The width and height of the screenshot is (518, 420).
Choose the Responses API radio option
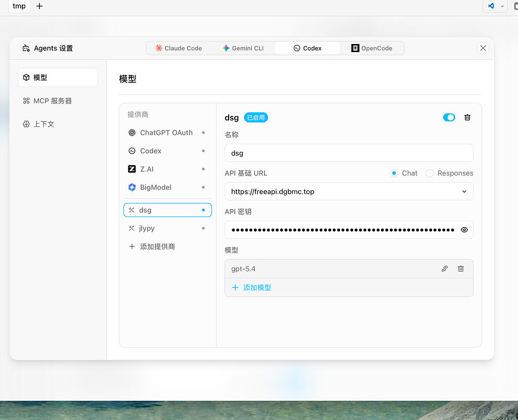pyautogui.click(x=429, y=173)
